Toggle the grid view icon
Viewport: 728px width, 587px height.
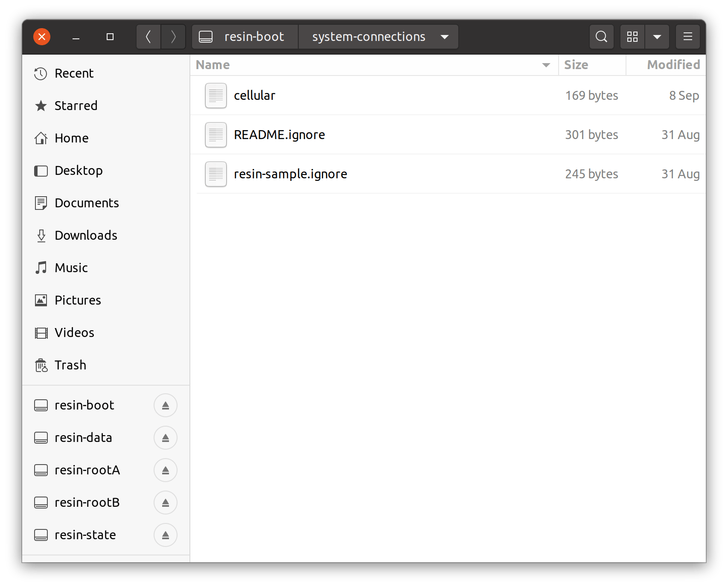click(x=632, y=37)
